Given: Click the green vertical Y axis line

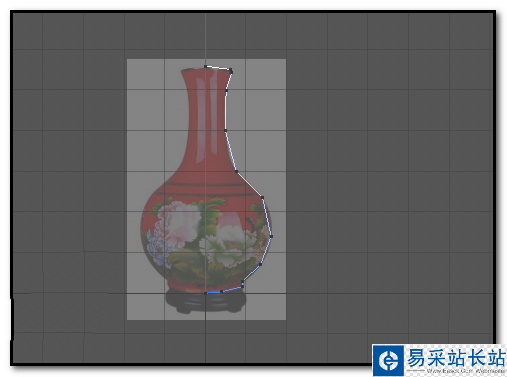Looking at the screenshot, I should click(205, 40).
